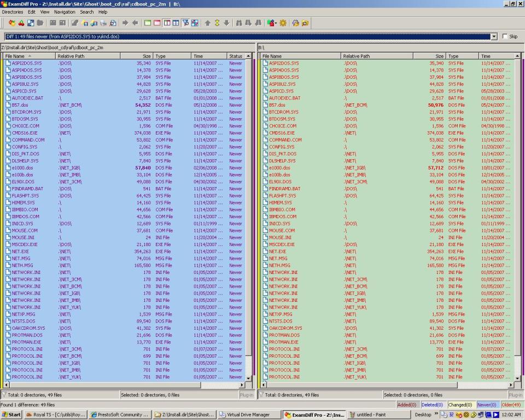
Task: Click the blue two-pane layout icon
Action: pyautogui.click(x=176, y=23)
